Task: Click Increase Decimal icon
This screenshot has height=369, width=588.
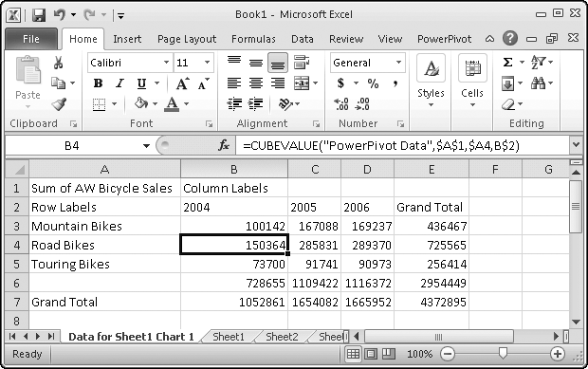Action: (341, 104)
